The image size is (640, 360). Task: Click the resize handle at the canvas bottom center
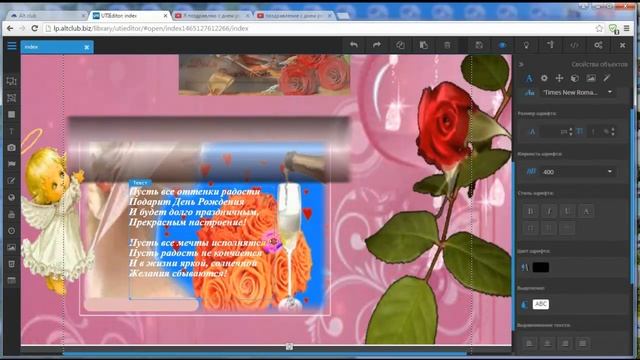(x=289, y=347)
